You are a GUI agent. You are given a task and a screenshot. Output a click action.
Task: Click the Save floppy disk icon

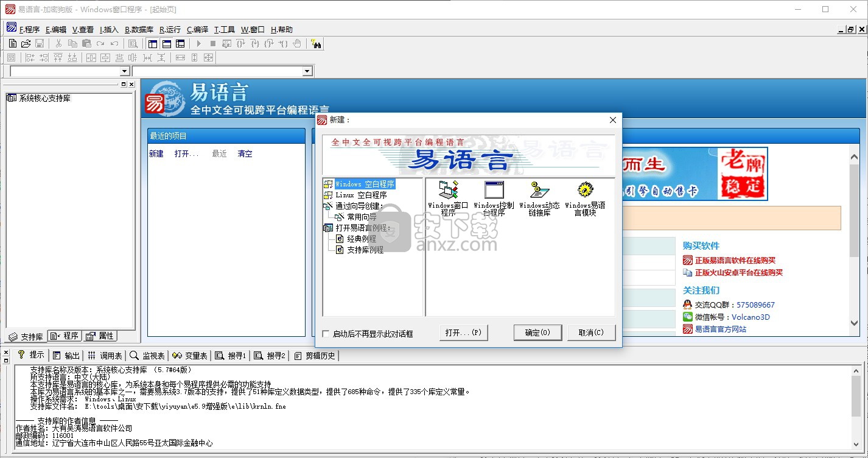click(39, 43)
